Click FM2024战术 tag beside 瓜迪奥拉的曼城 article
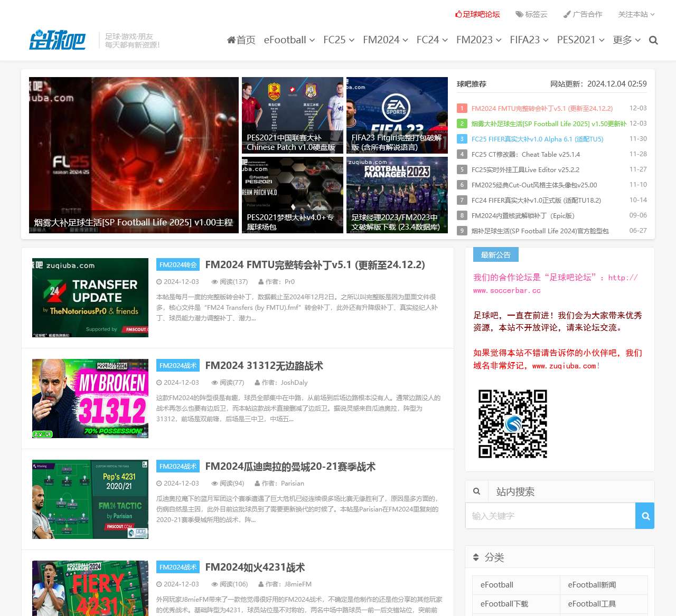Viewport: 676px width, 616px height. [178, 467]
